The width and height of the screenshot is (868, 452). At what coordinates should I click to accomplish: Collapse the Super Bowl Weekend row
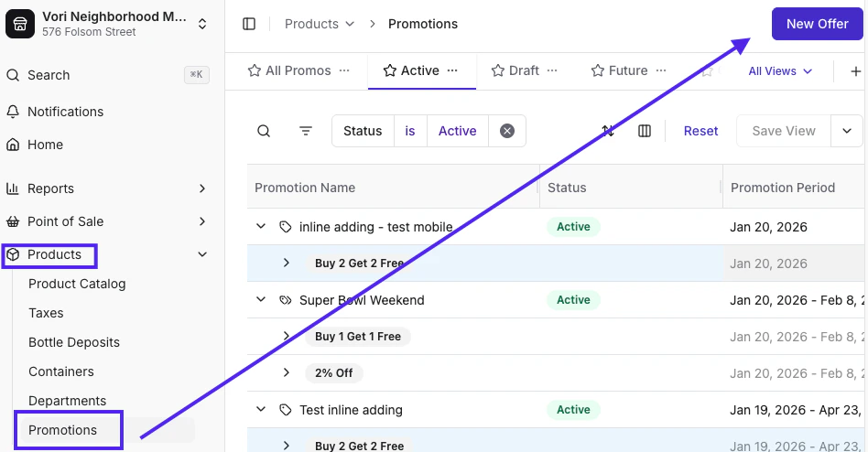(261, 300)
